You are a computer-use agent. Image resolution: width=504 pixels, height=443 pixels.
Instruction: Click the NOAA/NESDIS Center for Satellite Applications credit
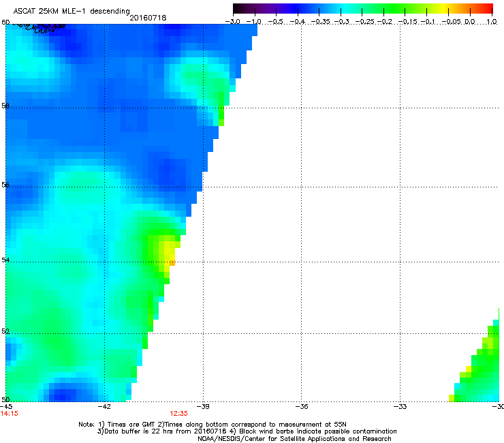(x=294, y=439)
